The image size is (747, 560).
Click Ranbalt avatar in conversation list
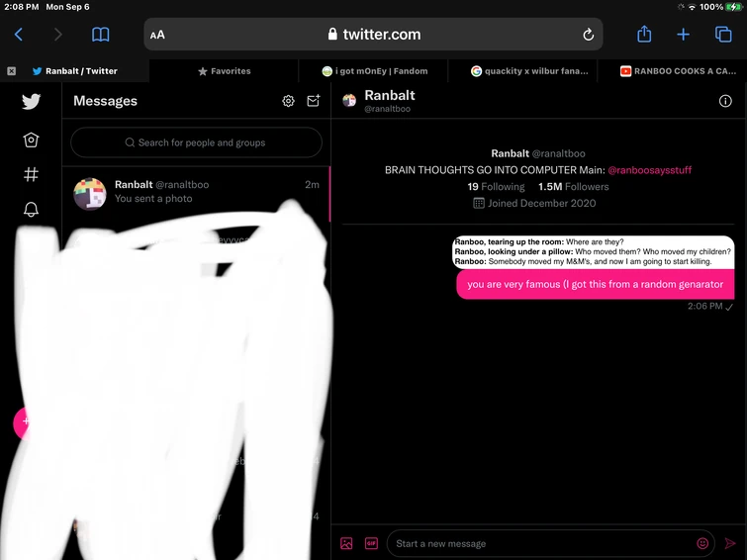90,194
